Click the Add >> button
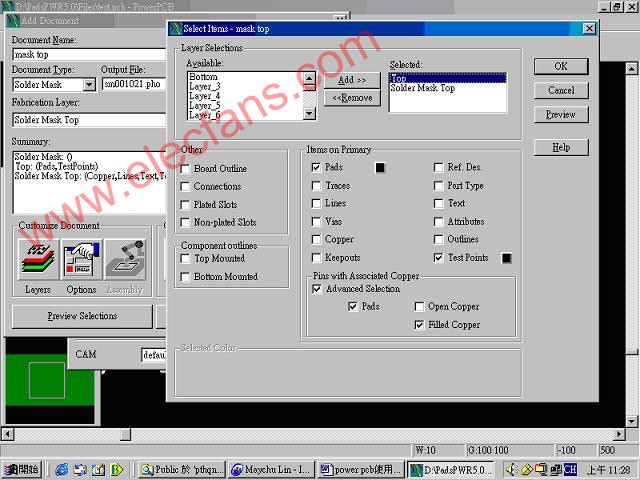Screen dimensions: 640x480 [351, 80]
